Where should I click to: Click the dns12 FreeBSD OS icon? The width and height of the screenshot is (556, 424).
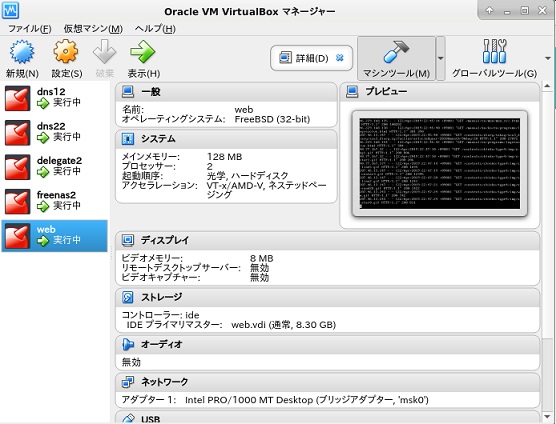[x=17, y=98]
